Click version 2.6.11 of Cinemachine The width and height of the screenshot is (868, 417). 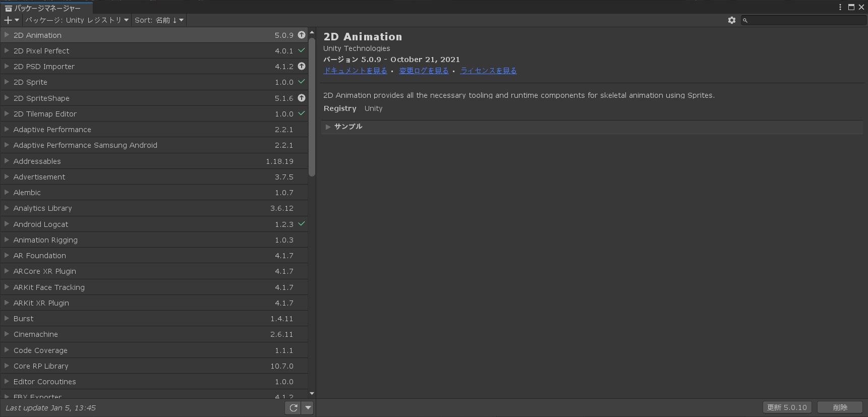(x=281, y=334)
